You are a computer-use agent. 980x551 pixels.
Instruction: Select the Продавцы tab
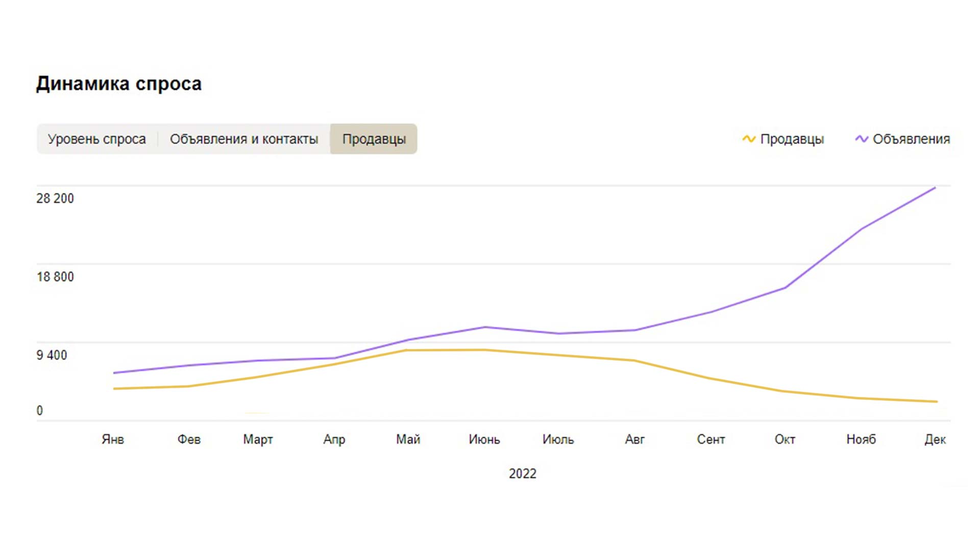tap(374, 139)
